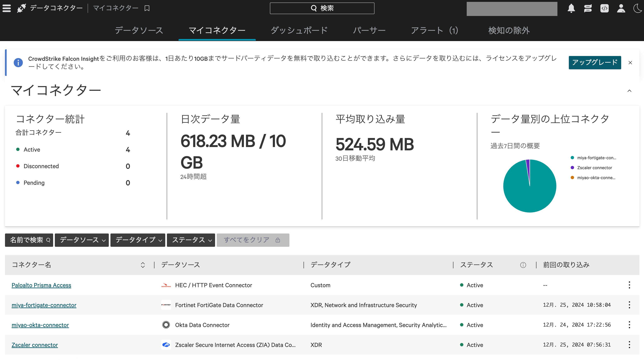This screenshot has width=644, height=360.
Task: Click the Disconnected count row
Action: point(73,166)
